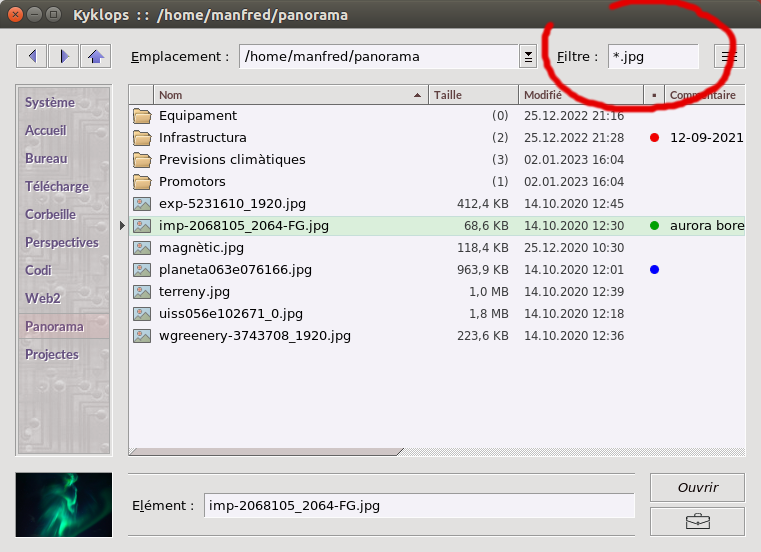Go up to the parent directory
Viewport: 761px width, 552px height.
(x=96, y=56)
